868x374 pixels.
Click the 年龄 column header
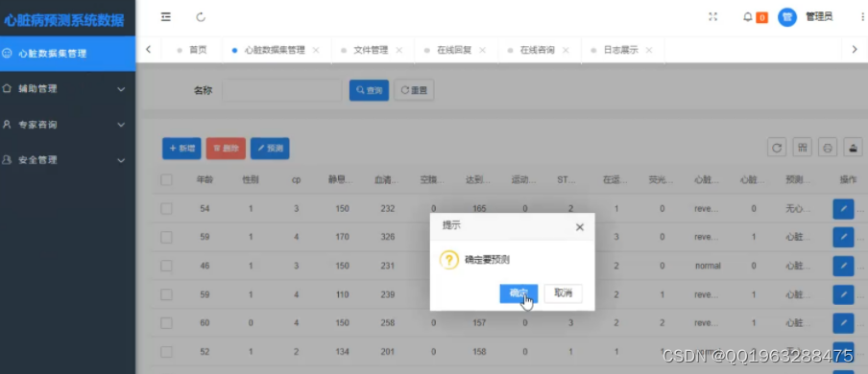[205, 180]
